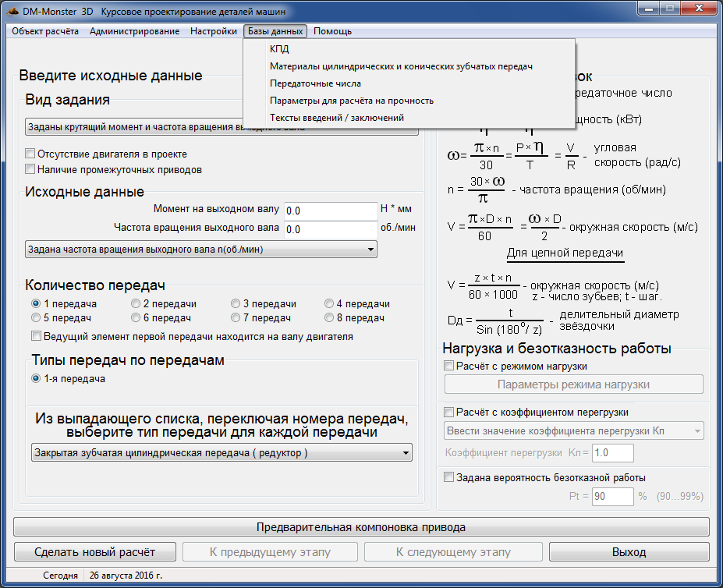Click the DM-Monster 3D app icon in title bar
The image size is (723, 588).
pyautogui.click(x=12, y=11)
